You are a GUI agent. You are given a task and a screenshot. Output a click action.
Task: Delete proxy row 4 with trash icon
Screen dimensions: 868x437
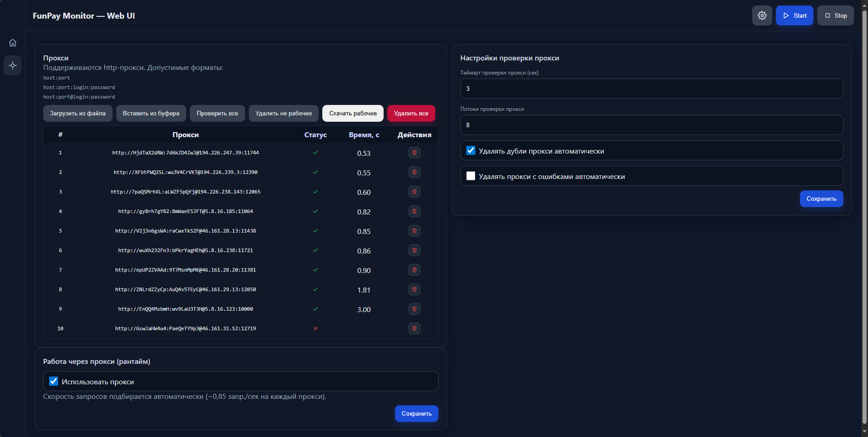[414, 211]
